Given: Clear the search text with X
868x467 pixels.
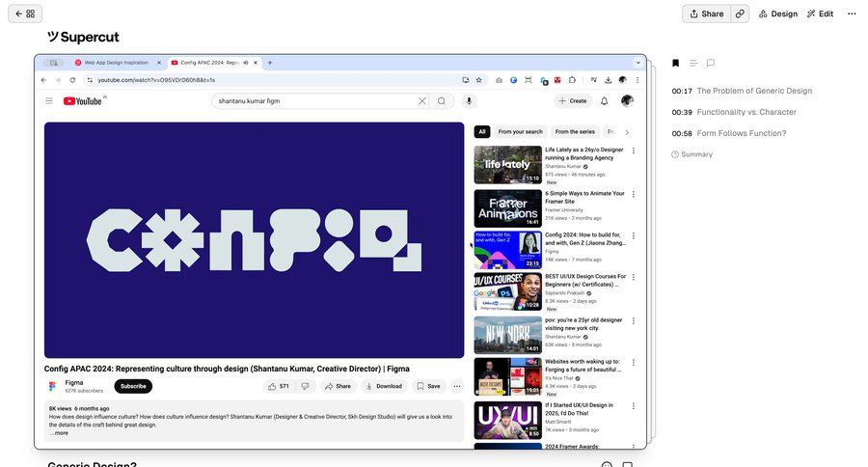Looking at the screenshot, I should pyautogui.click(x=422, y=100).
